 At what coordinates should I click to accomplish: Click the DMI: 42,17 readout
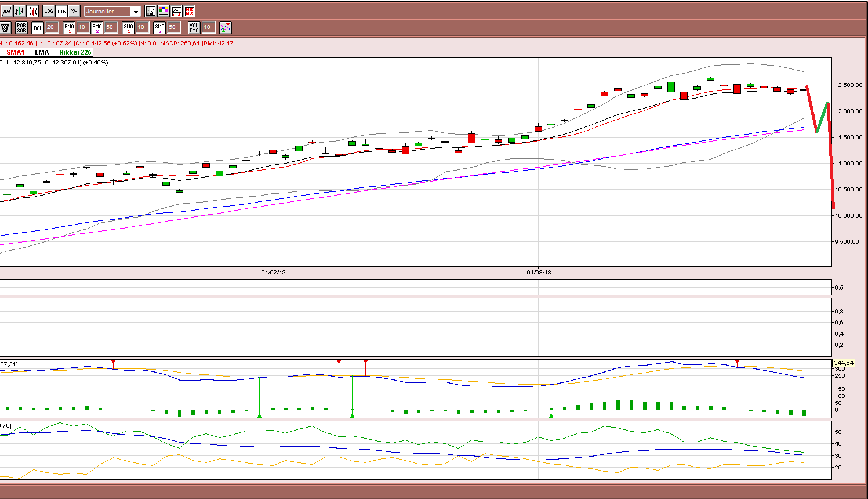pyautogui.click(x=219, y=43)
